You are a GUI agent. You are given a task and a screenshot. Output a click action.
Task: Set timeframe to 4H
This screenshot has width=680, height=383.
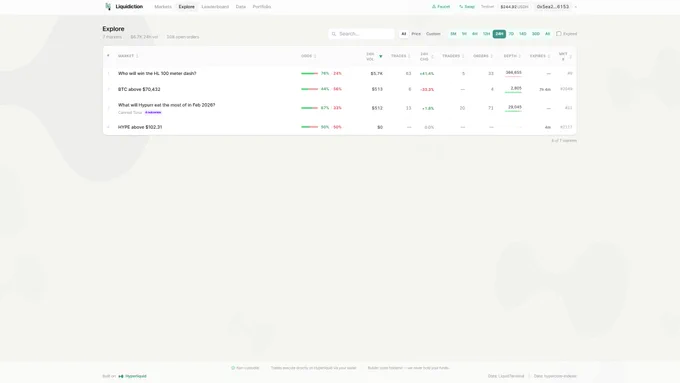click(x=475, y=34)
